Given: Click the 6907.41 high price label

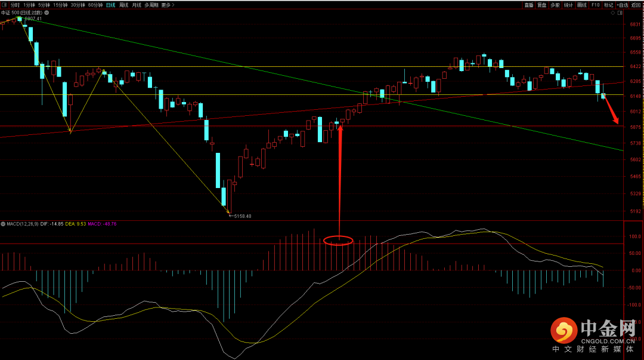Looking at the screenshot, I should (33, 19).
